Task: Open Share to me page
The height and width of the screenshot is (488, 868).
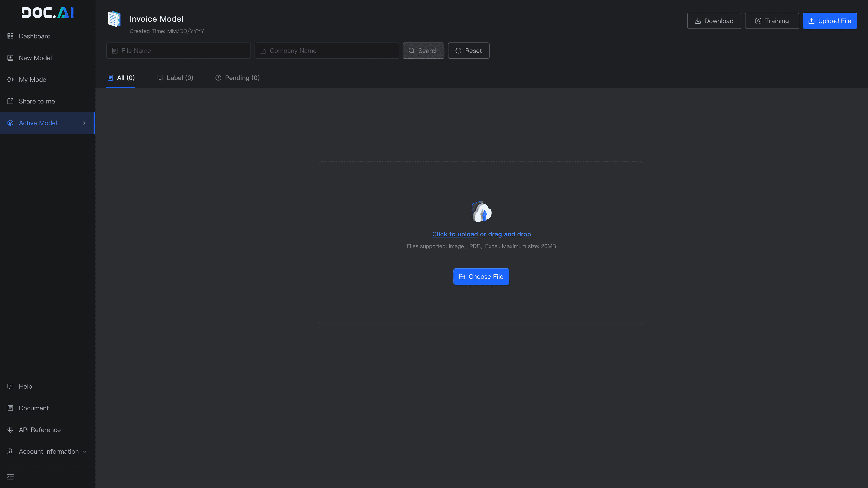Action: (x=36, y=101)
